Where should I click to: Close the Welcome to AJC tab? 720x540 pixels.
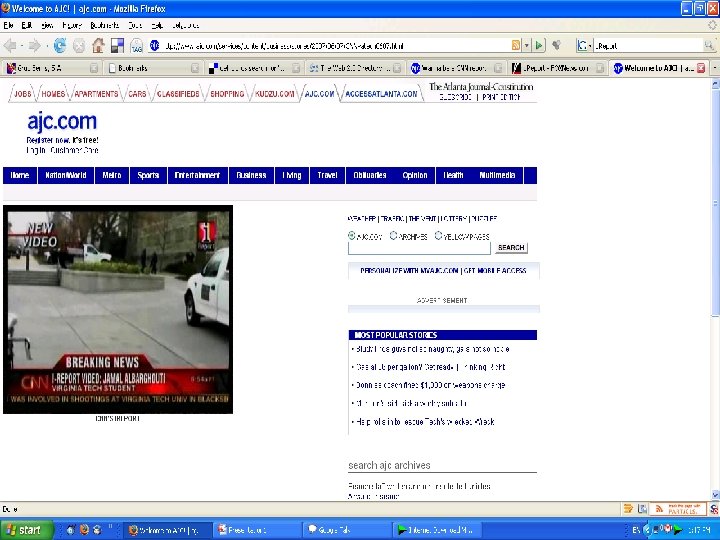point(701,68)
